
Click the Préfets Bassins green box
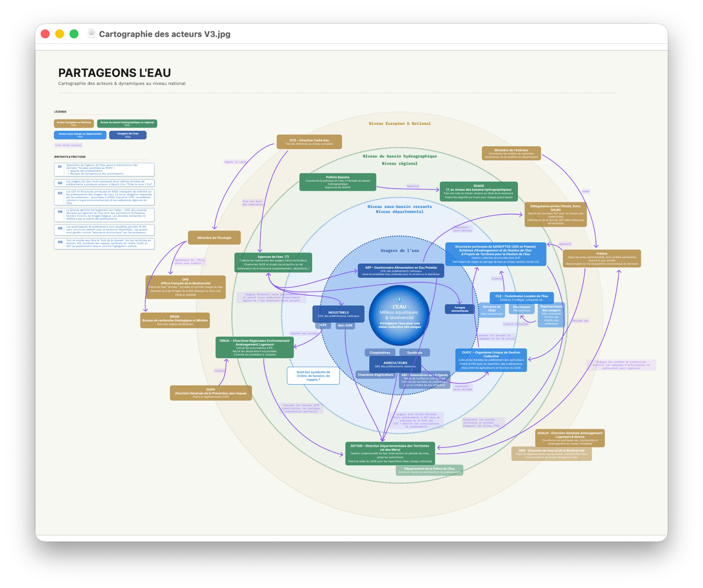(338, 182)
